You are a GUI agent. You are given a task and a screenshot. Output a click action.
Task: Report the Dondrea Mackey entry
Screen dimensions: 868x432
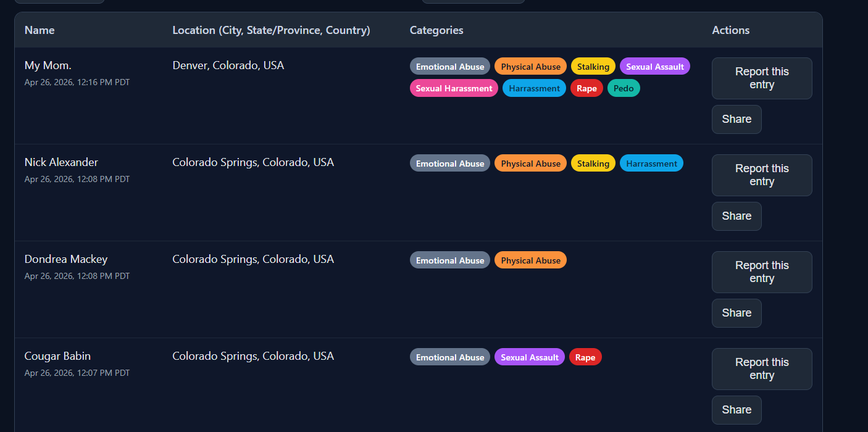coord(762,272)
